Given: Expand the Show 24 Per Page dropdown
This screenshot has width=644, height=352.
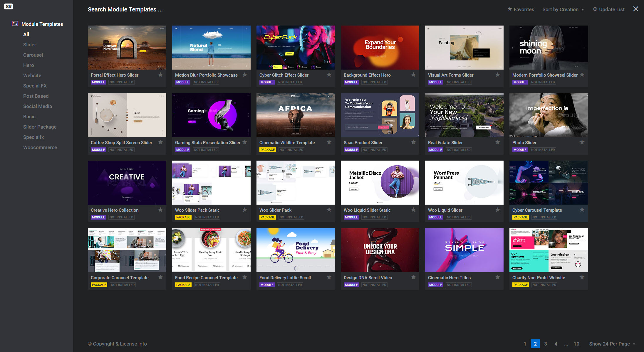Looking at the screenshot, I should coord(612,344).
